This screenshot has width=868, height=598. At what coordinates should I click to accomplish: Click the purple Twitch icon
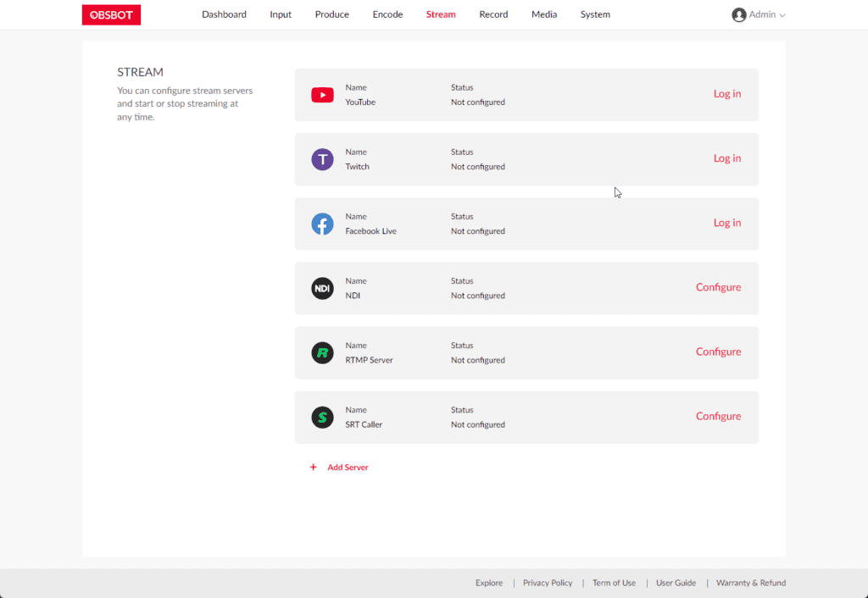tap(322, 159)
